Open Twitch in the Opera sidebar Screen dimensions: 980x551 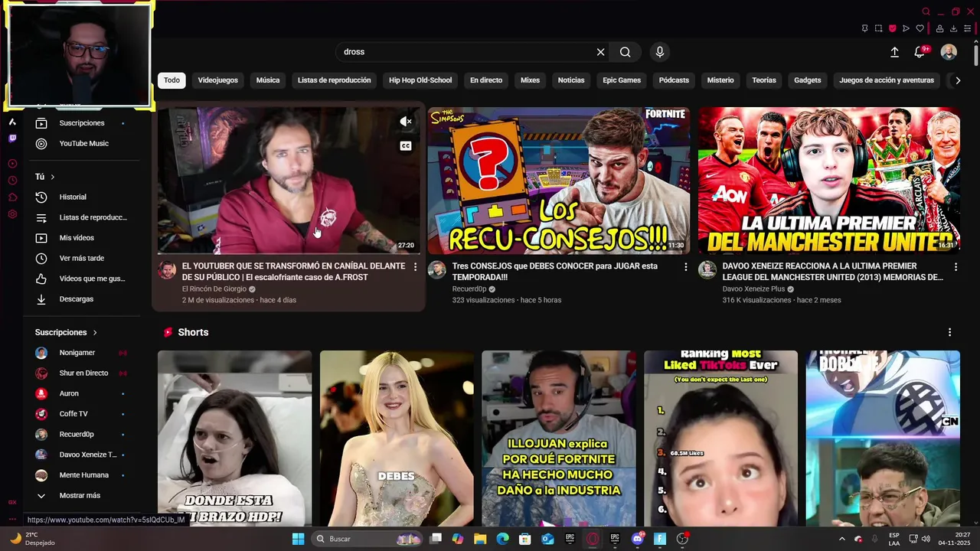(x=12, y=139)
